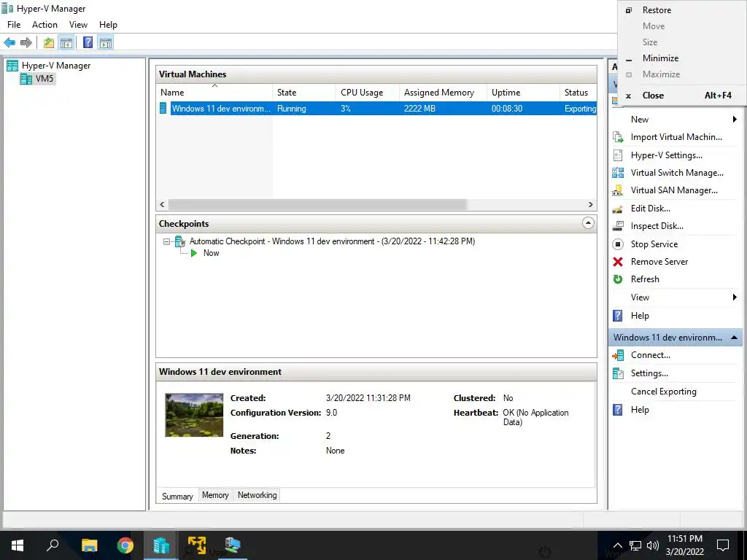Toggle the Show/Hide Console Tree toolbar icon

pos(66,43)
